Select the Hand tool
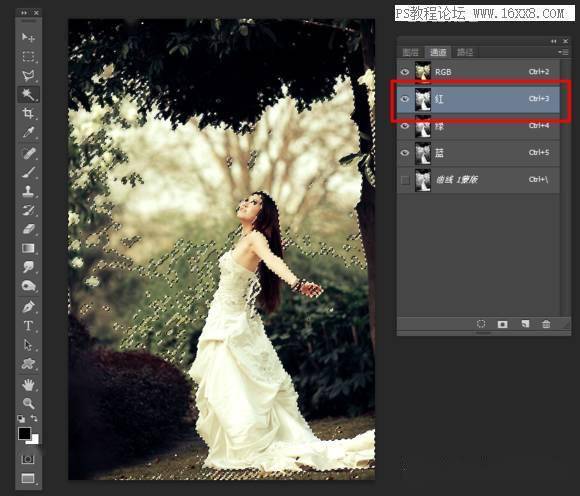 [x=28, y=385]
